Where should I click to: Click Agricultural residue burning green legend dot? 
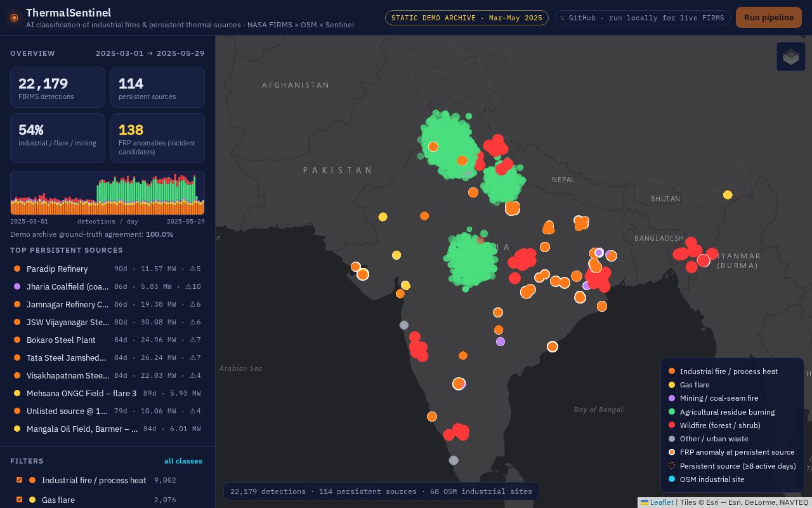click(x=672, y=412)
